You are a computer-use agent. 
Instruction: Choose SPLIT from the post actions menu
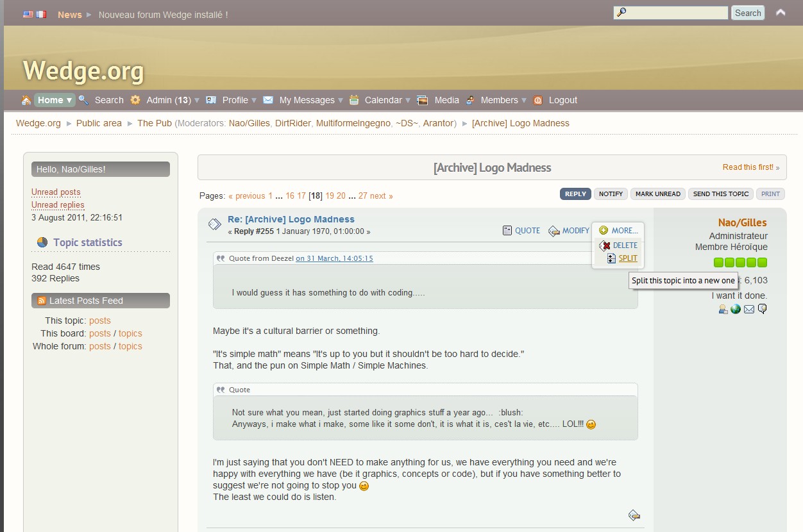[627, 258]
